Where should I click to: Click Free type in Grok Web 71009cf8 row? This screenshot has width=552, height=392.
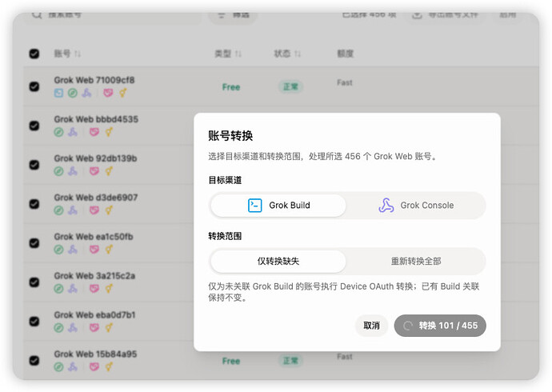click(231, 87)
